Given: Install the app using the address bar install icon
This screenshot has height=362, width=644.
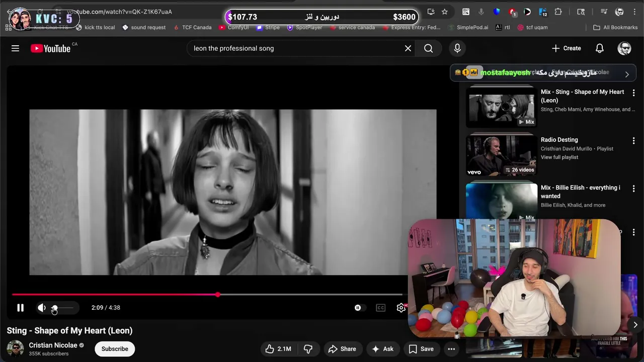Looking at the screenshot, I should click(x=431, y=12).
